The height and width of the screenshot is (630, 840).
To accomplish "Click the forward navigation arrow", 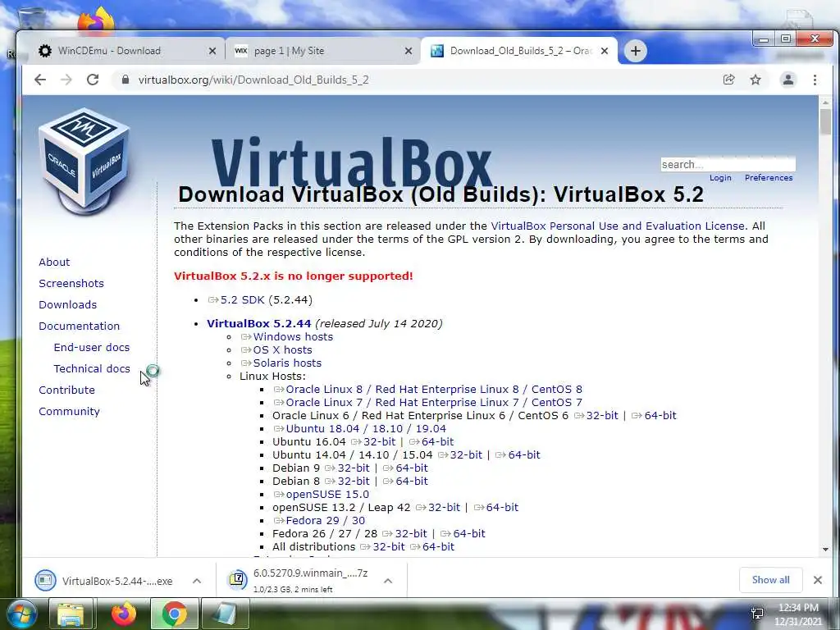I will pyautogui.click(x=66, y=80).
